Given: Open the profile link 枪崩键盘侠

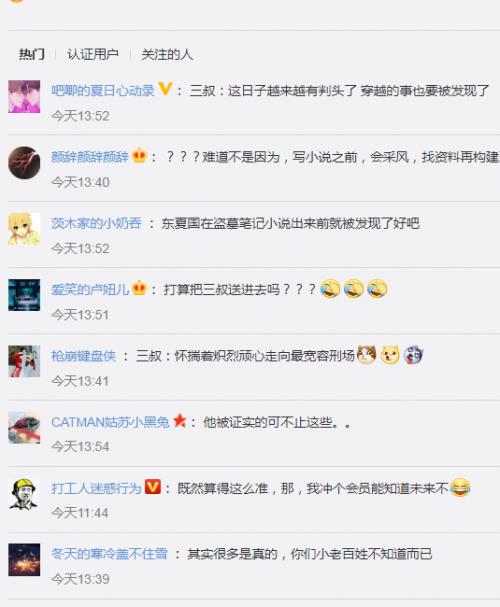Looking at the screenshot, I should point(84,356).
